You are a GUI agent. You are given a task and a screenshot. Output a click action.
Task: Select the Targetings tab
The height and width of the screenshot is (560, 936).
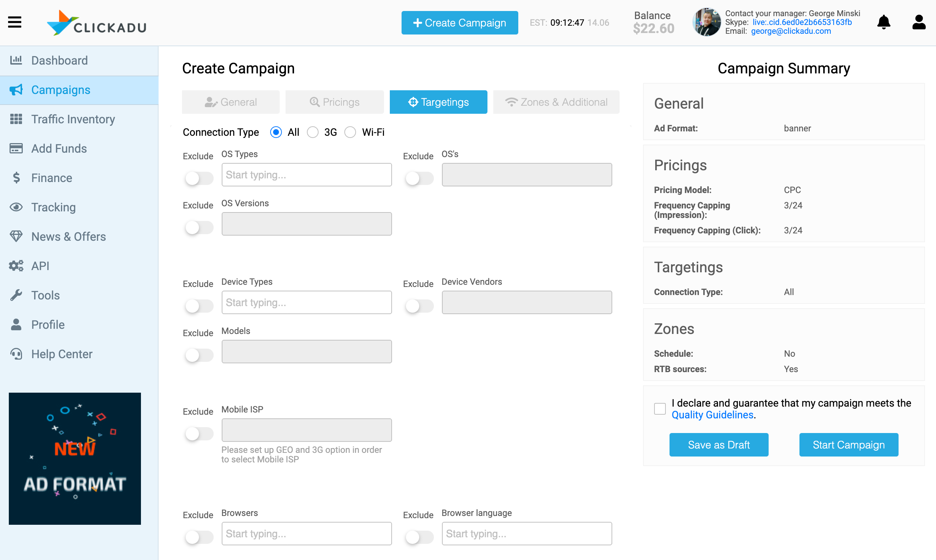tap(438, 102)
